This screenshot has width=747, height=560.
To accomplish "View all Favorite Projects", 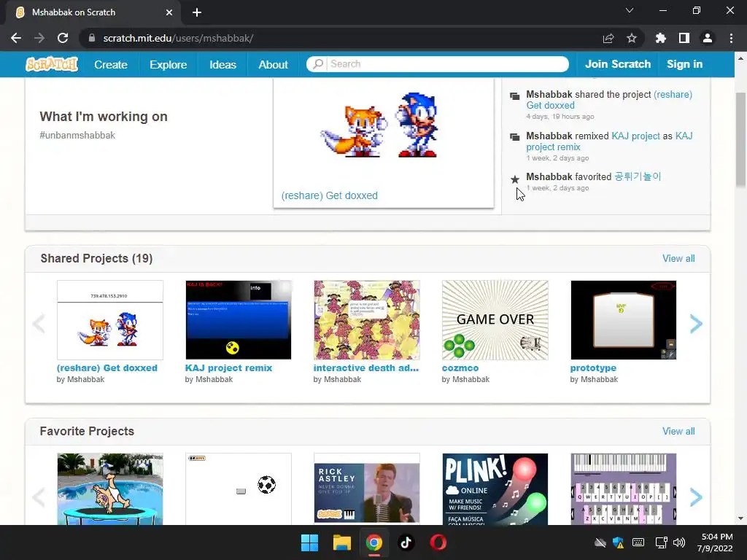I will click(x=678, y=432).
